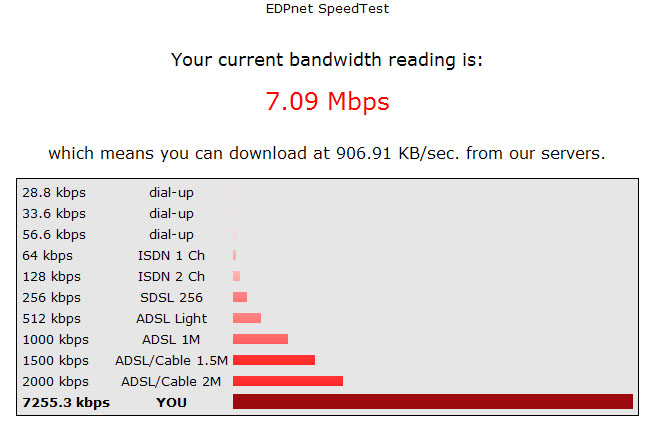Click the dark red YOU speed bar
Screen dimensions: 650x432
tap(432, 402)
